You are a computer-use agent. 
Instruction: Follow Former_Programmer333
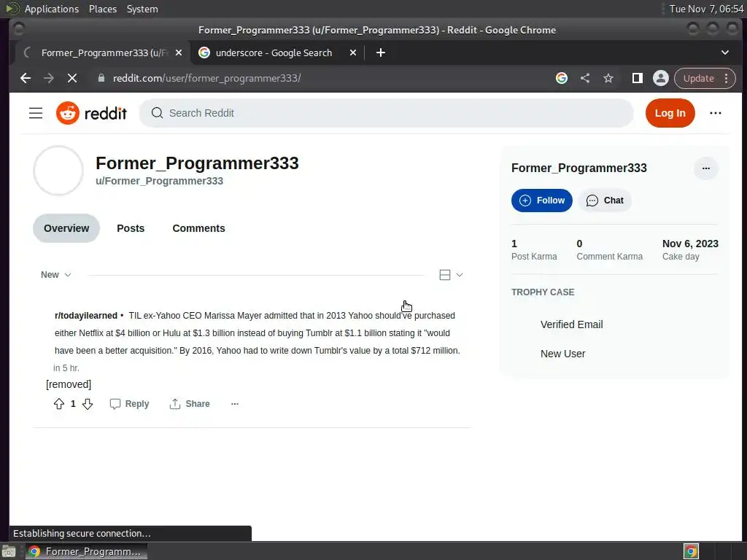(542, 201)
